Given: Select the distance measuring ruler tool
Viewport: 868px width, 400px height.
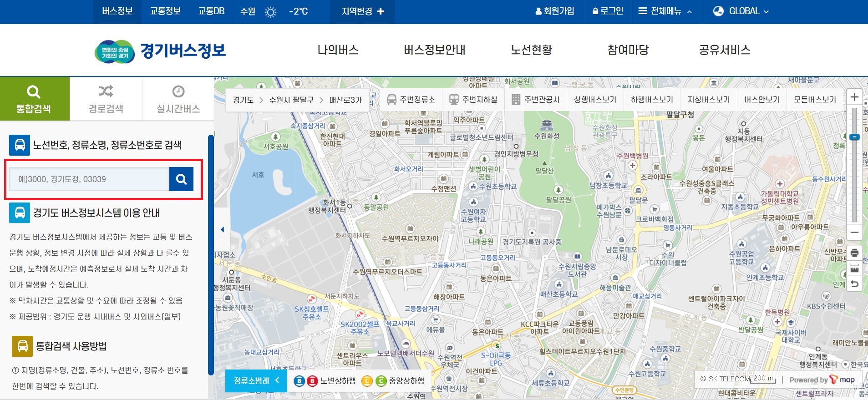Looking at the screenshot, I should pyautogui.click(x=854, y=268).
